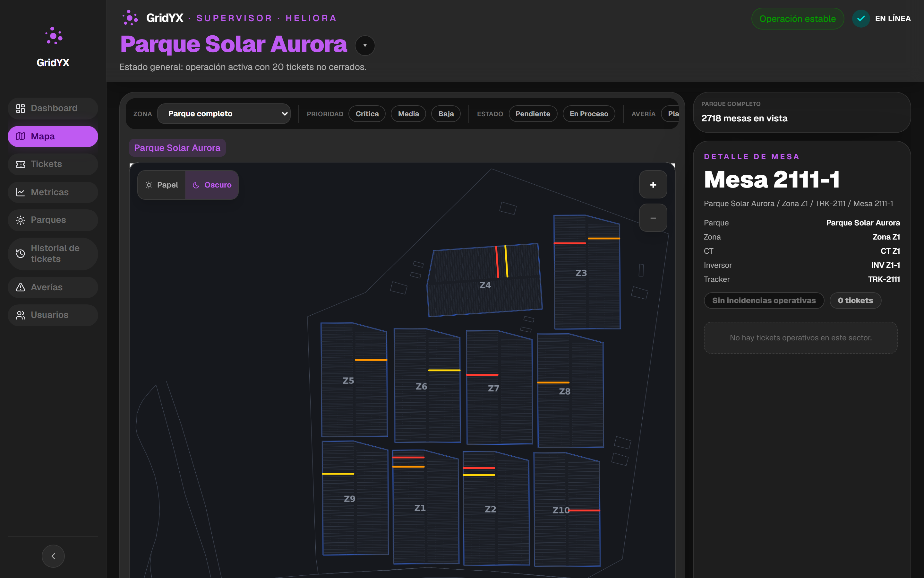Click the INV Z1-1 inversor value

(x=885, y=265)
